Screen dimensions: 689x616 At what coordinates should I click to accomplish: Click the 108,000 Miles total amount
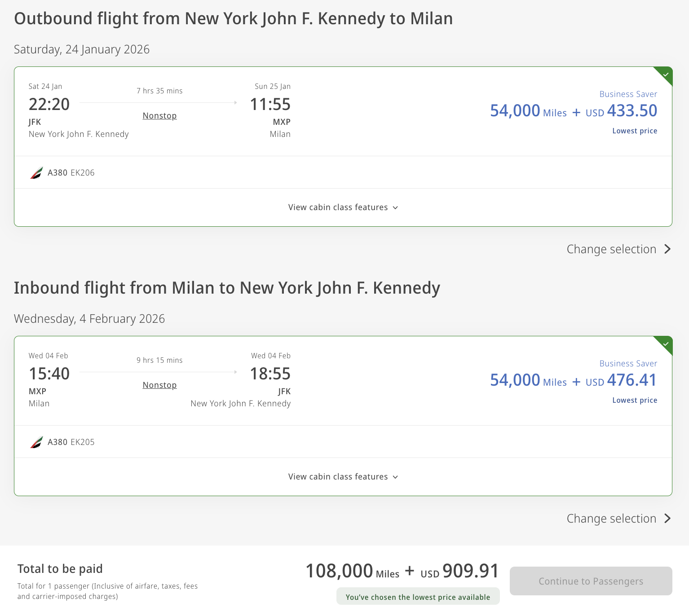pos(352,572)
